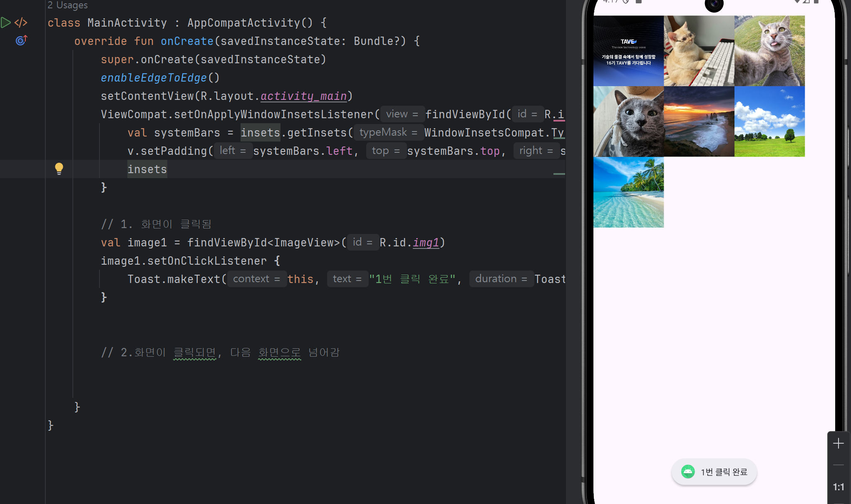The height and width of the screenshot is (504, 851).
Task: Tap the TAVE banner image in the emulator
Action: 628,51
